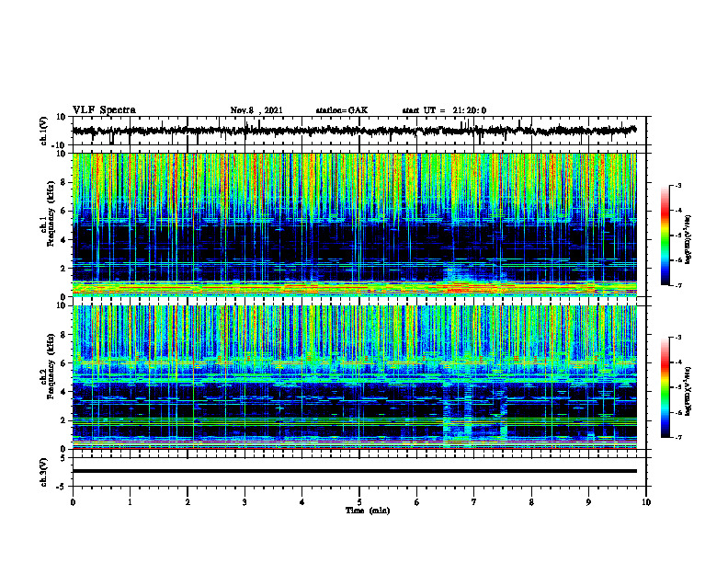Select the date text "Nov.8 , 2021"
Screen dimensions: 728x563
pyautogui.click(x=256, y=110)
